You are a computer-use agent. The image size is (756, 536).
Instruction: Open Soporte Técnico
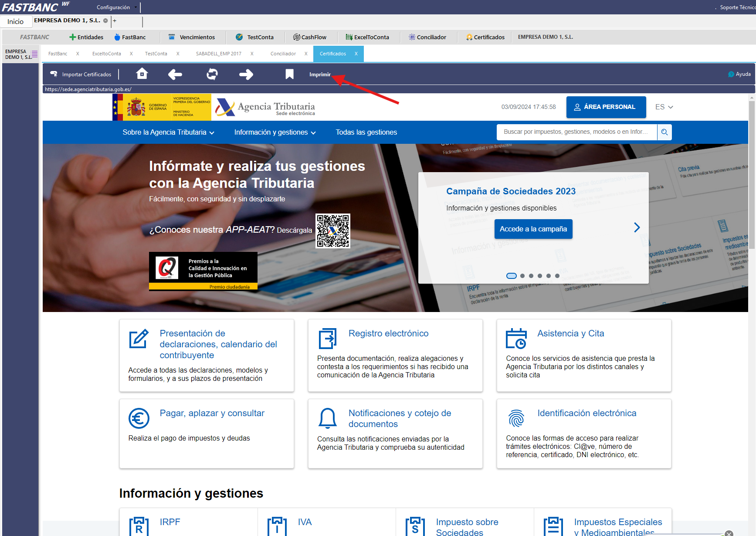point(738,7)
